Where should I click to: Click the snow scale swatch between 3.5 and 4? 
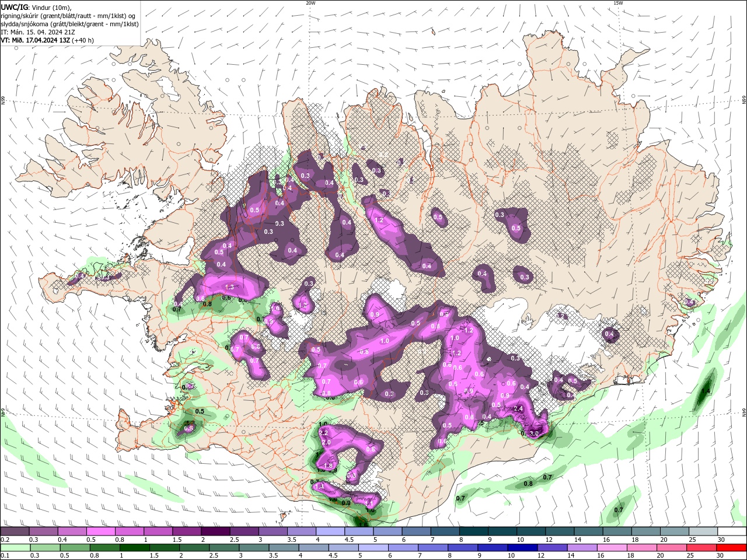point(301,531)
